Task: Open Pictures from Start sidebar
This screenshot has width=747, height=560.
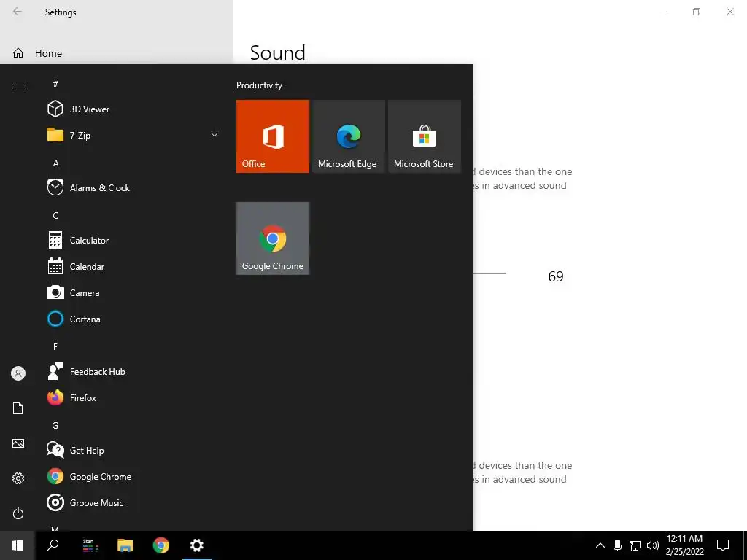Action: pos(18,443)
